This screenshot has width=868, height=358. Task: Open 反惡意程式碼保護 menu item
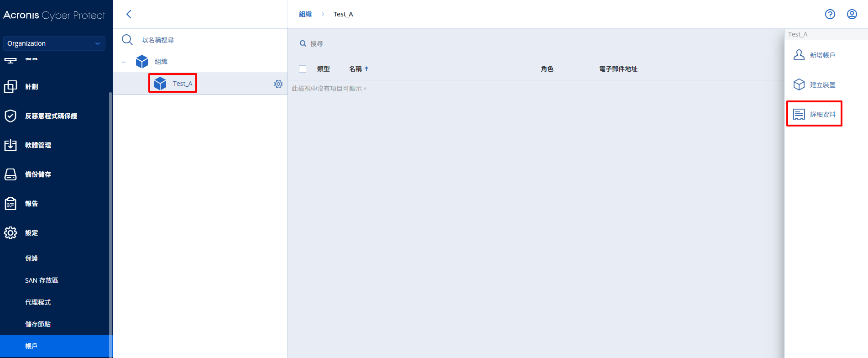point(51,116)
